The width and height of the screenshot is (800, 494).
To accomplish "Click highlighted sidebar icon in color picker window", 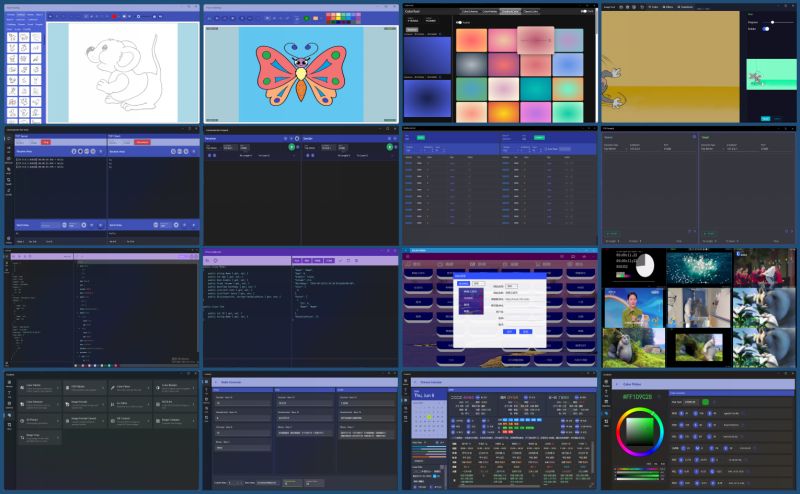I will click(607, 414).
